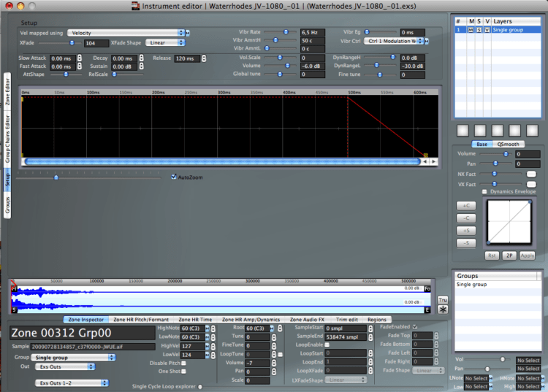548x392 pixels.
Task: Click the fifth square layer button
Action: (x=532, y=131)
